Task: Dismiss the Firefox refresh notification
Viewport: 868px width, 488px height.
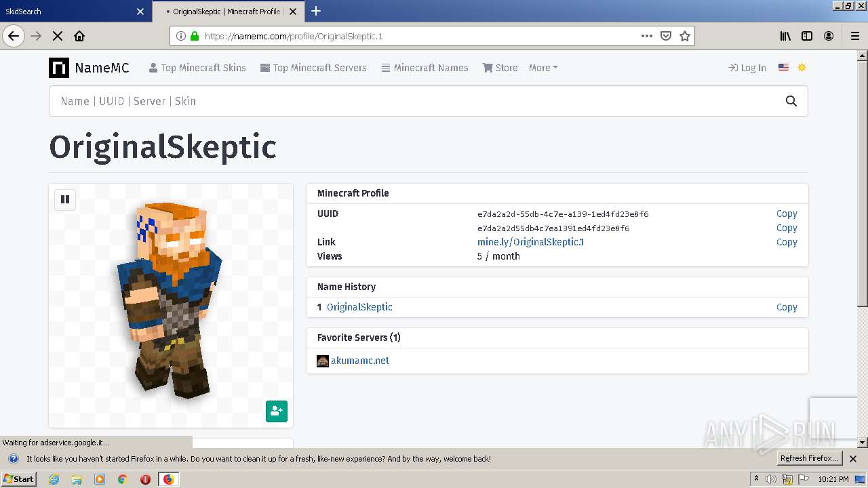Action: click(x=853, y=459)
